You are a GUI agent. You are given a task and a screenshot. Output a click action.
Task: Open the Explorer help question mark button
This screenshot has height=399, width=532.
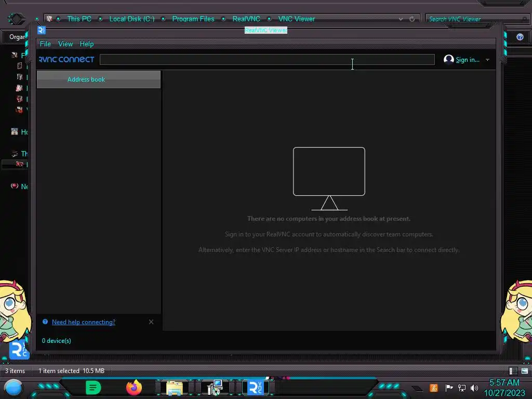(520, 37)
